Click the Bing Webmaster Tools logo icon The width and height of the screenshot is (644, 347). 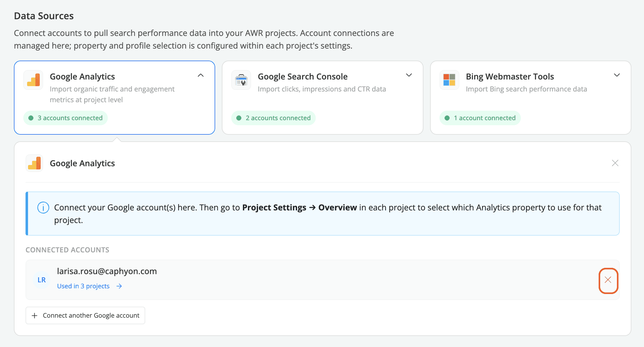[449, 80]
